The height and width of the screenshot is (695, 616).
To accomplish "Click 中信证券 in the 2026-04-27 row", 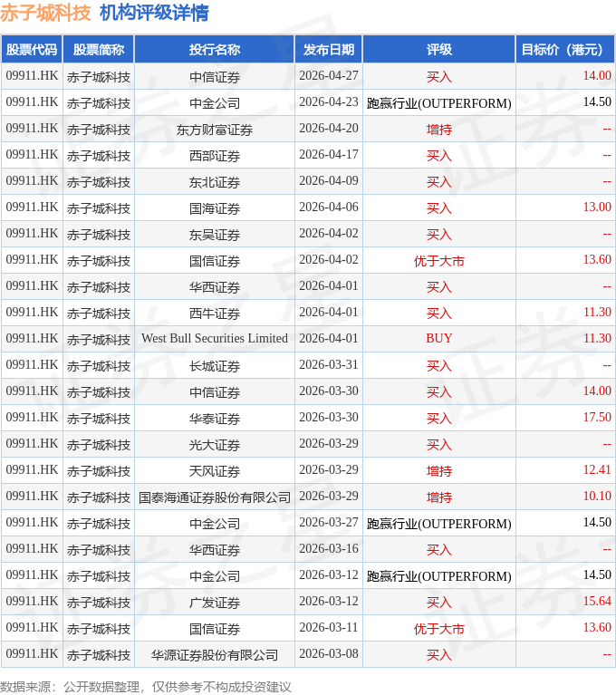I will tap(215, 77).
